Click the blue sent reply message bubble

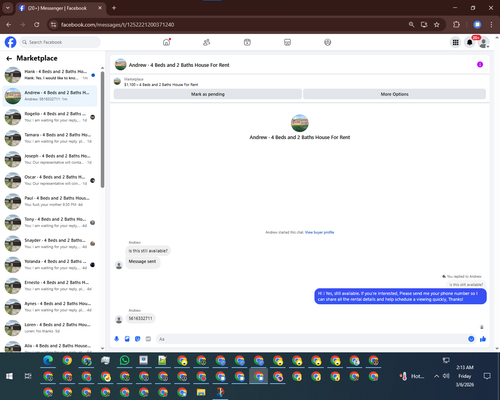point(400,296)
